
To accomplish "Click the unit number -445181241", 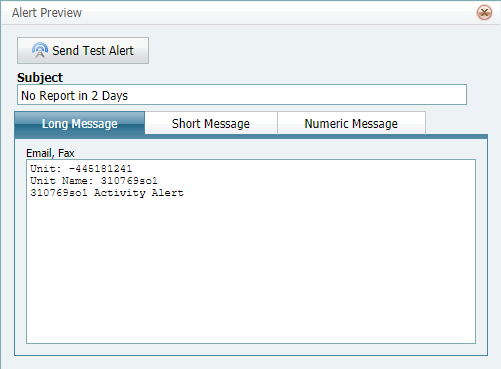I will click(x=100, y=169).
